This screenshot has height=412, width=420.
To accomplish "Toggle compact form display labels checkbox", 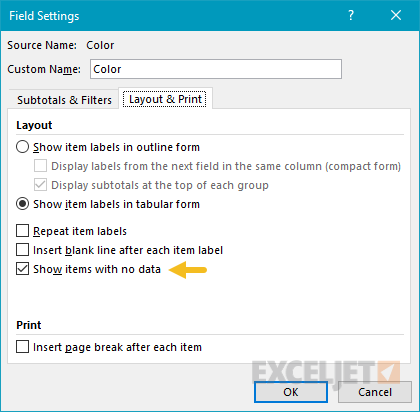I will coord(40,166).
